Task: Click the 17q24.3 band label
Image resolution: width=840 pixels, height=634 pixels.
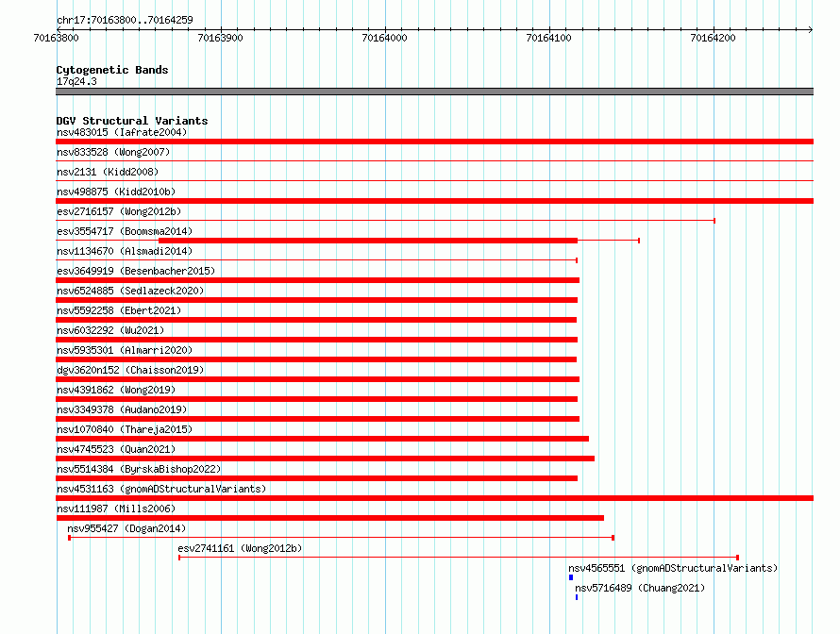Action: point(76,81)
